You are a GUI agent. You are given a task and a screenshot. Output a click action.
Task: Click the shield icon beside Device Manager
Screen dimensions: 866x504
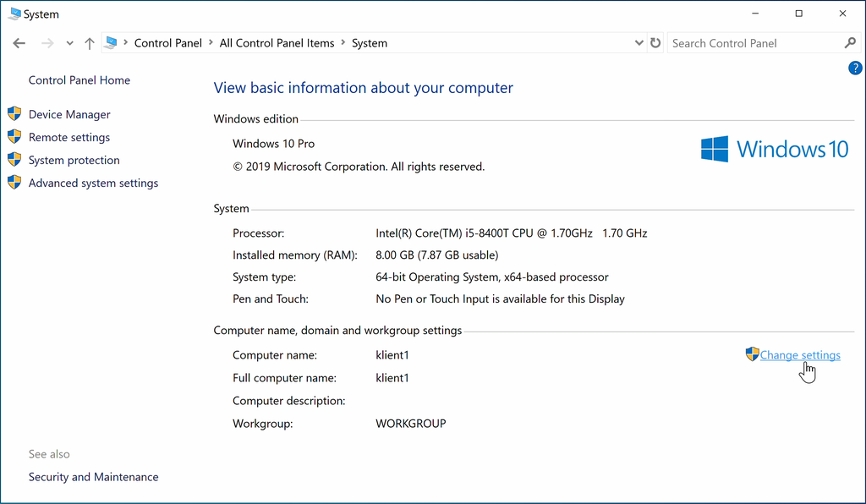14,113
